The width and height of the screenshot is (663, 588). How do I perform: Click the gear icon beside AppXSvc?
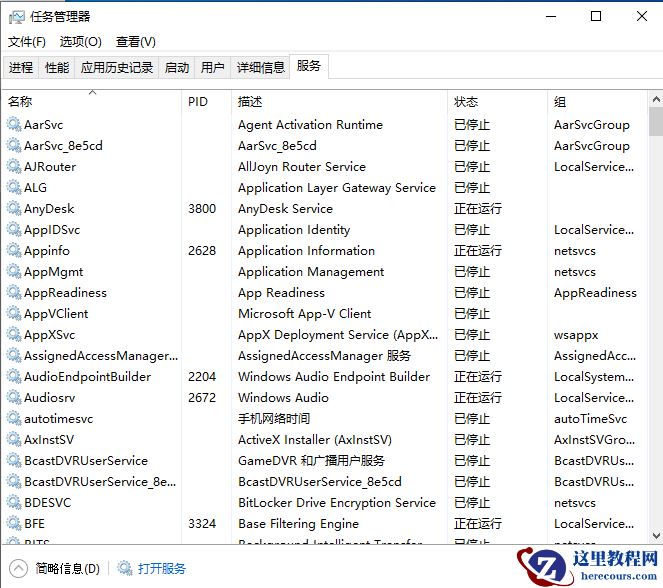[14, 335]
